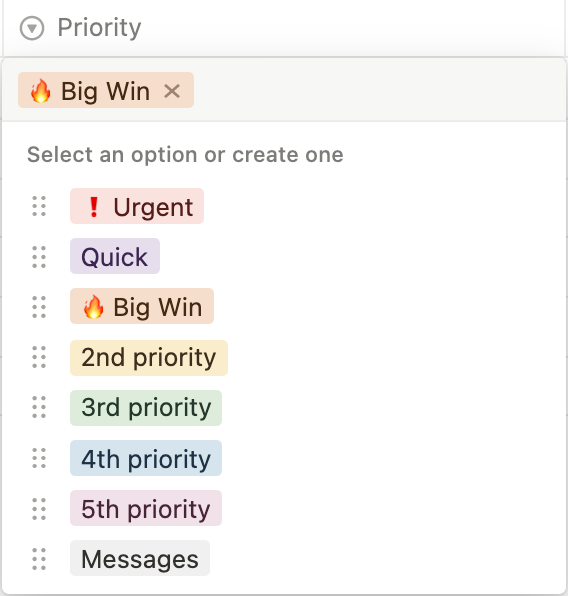Click the drag handle beside Quick
This screenshot has width=568, height=596.
point(39,257)
